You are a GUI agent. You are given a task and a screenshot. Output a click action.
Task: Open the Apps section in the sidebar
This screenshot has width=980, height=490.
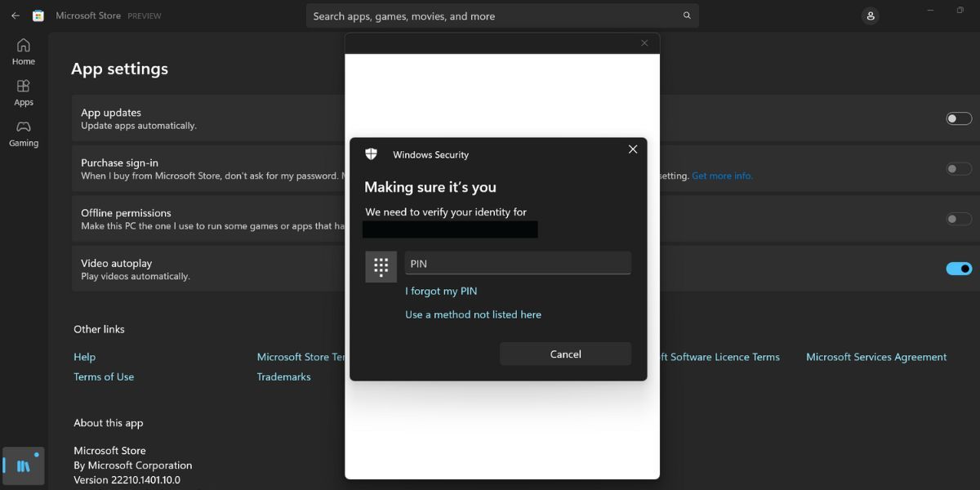coord(24,92)
